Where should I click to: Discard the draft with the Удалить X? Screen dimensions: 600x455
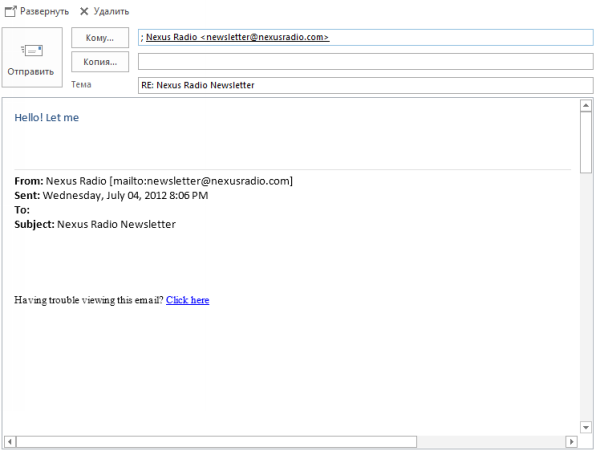85,11
